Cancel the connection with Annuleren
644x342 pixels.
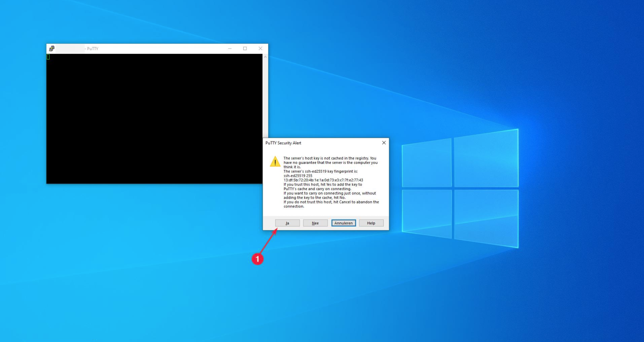pos(344,223)
